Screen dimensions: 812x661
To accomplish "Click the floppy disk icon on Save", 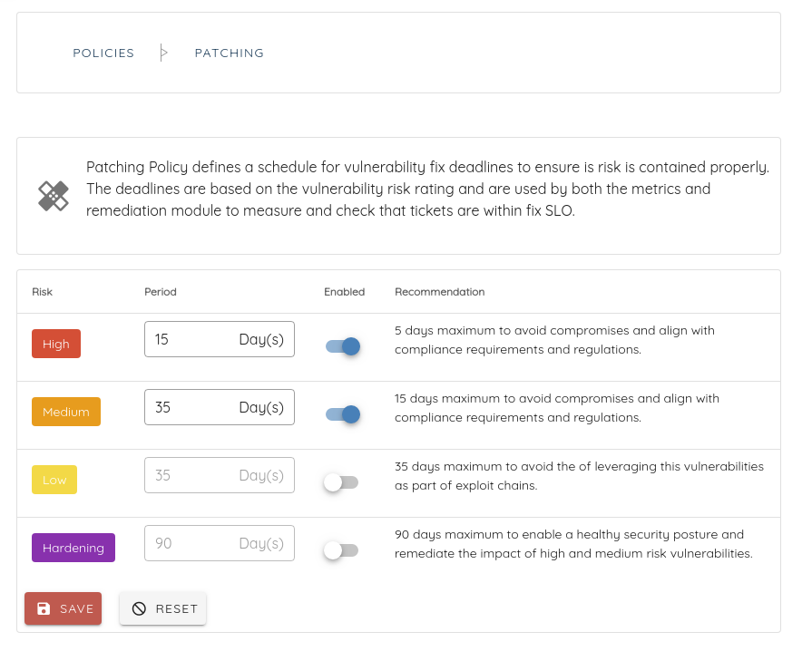I will point(44,608).
